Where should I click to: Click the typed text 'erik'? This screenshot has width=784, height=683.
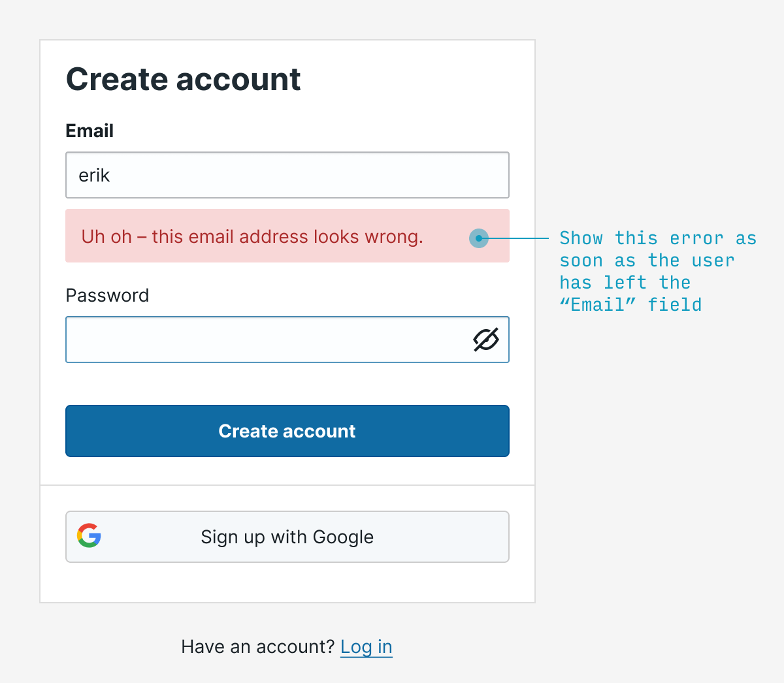pyautogui.click(x=94, y=175)
